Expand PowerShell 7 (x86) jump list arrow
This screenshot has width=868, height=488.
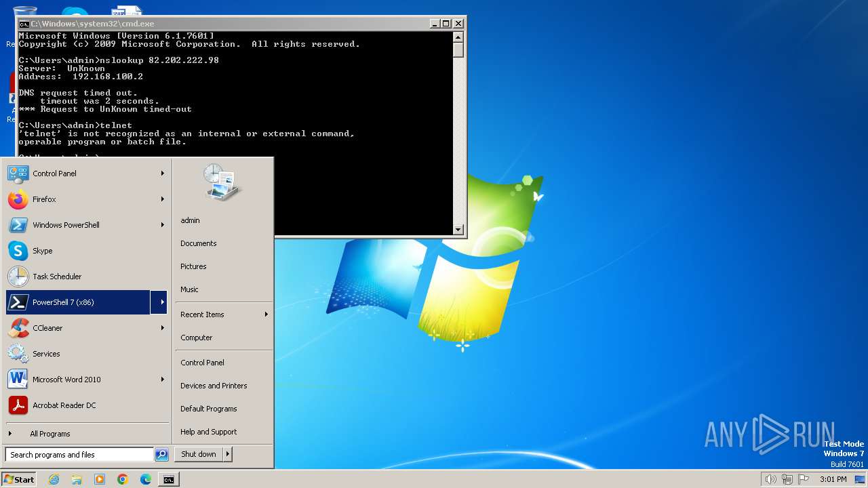pos(160,302)
